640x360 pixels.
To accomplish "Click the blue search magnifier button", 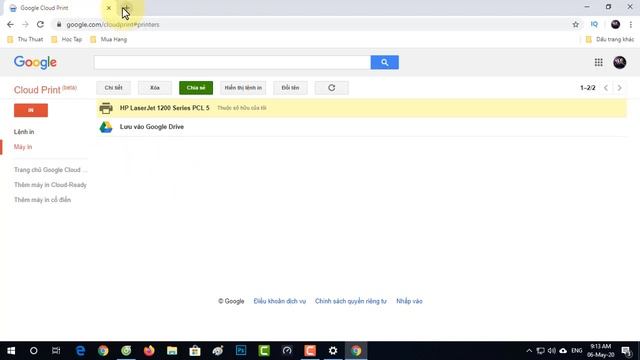I will (x=384, y=62).
